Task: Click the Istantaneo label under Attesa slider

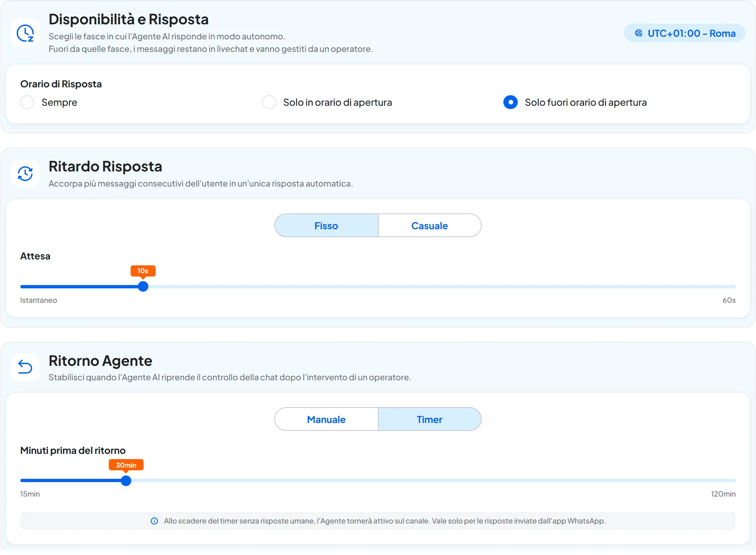Action: 39,300
